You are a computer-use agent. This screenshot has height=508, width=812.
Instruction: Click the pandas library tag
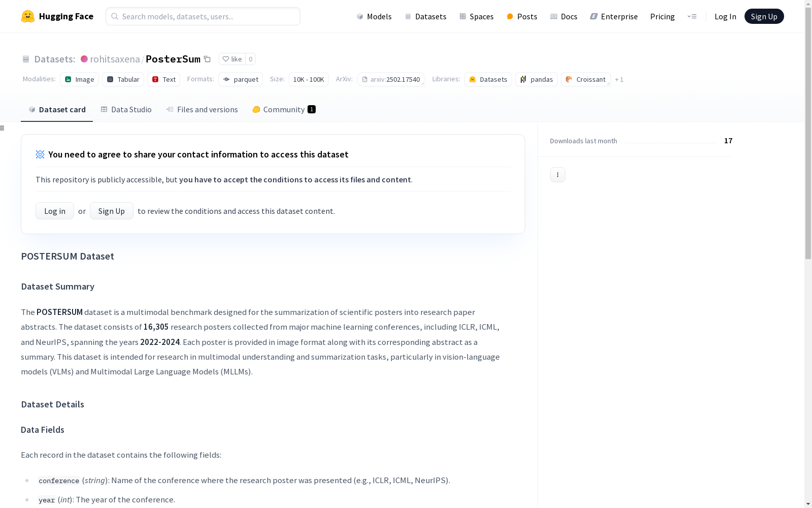536,79
